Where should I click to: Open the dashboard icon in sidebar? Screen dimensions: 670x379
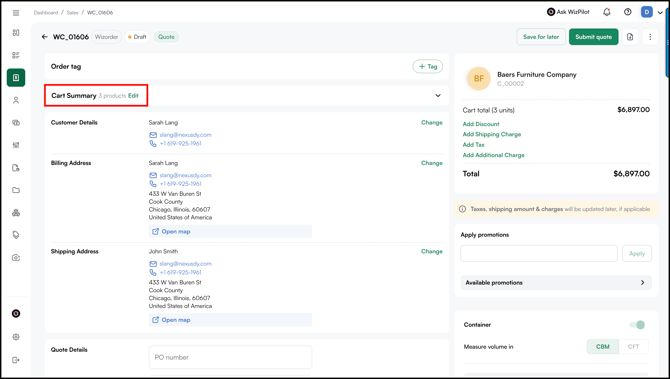16,33
